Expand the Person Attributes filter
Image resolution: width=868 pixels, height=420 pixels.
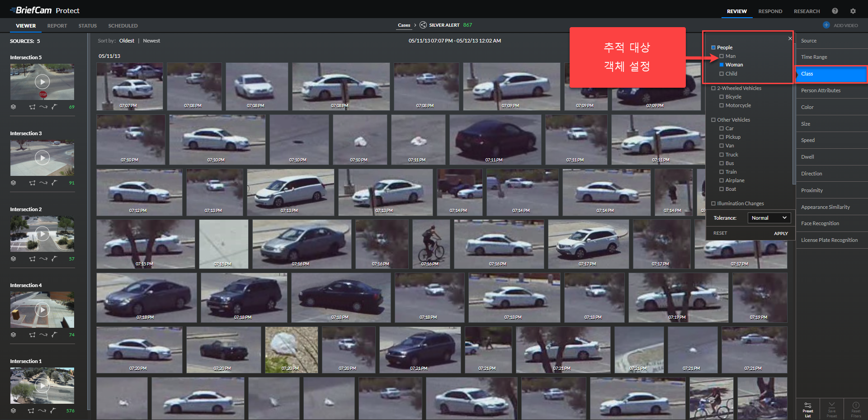(x=821, y=90)
